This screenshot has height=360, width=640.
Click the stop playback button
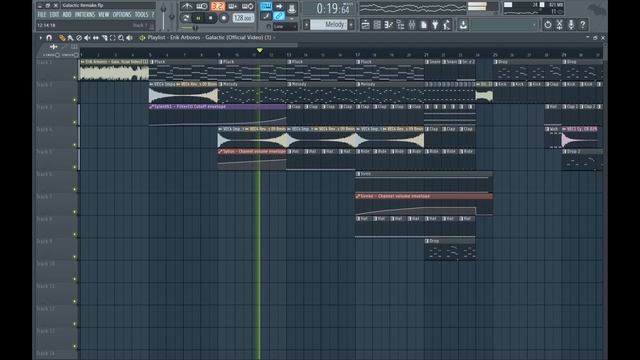pyautogui.click(x=211, y=18)
